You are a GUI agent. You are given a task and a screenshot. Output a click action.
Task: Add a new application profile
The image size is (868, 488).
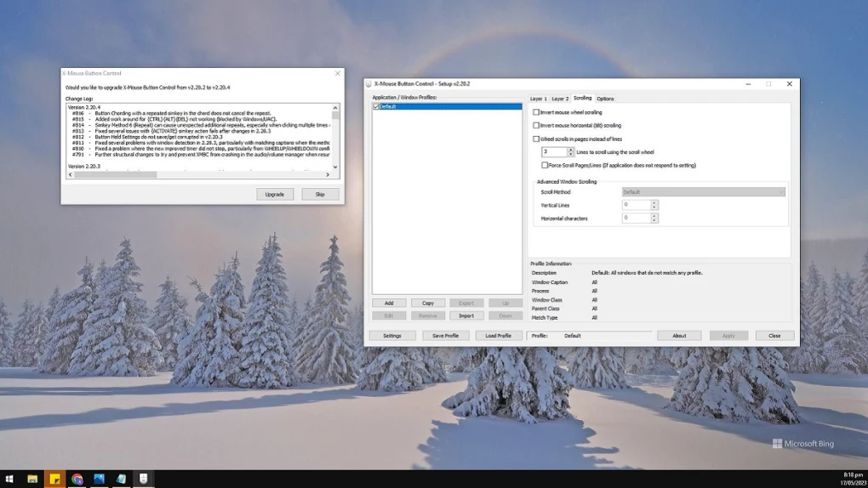[389, 304]
